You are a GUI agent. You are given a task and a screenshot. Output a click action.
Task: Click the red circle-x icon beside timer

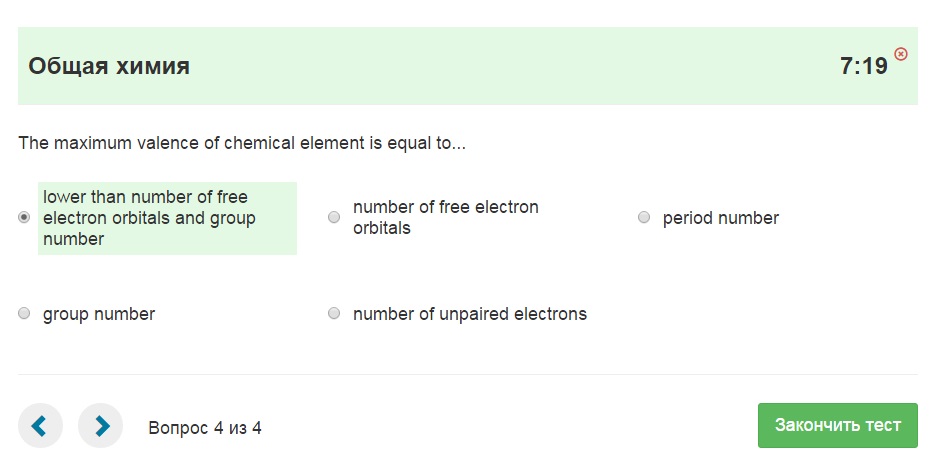[x=901, y=54]
